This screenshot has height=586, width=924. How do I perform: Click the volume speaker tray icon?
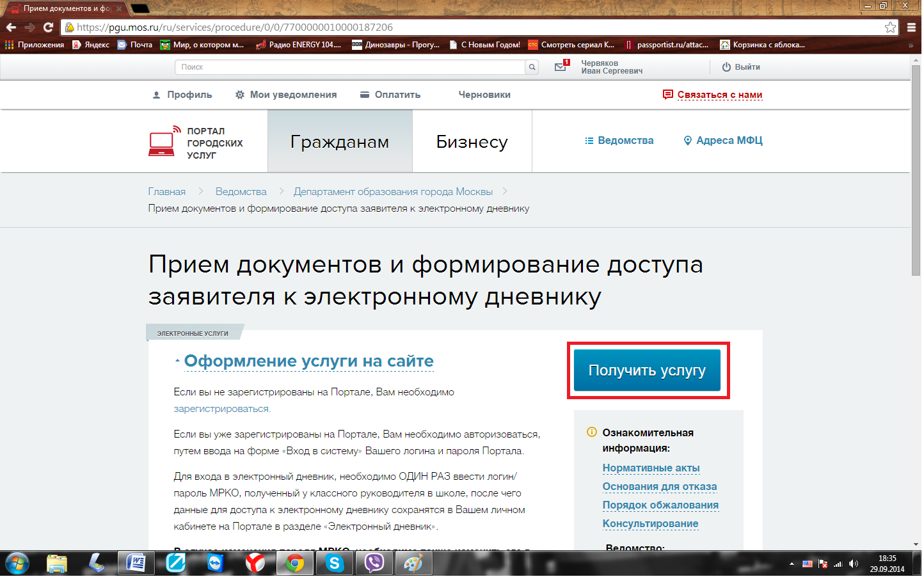855,565
